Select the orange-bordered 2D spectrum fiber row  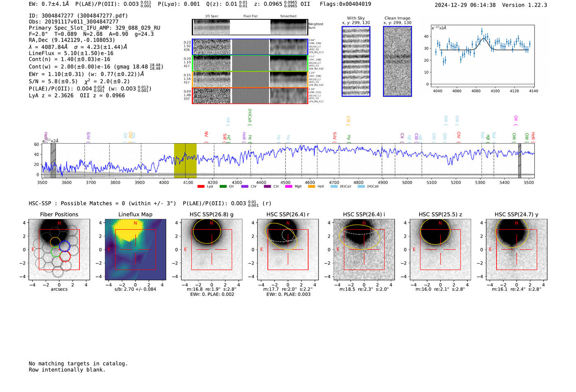point(250,79)
